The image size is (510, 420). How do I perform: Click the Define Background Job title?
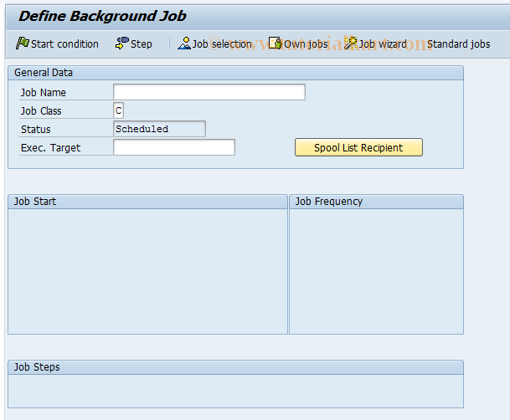(x=102, y=16)
